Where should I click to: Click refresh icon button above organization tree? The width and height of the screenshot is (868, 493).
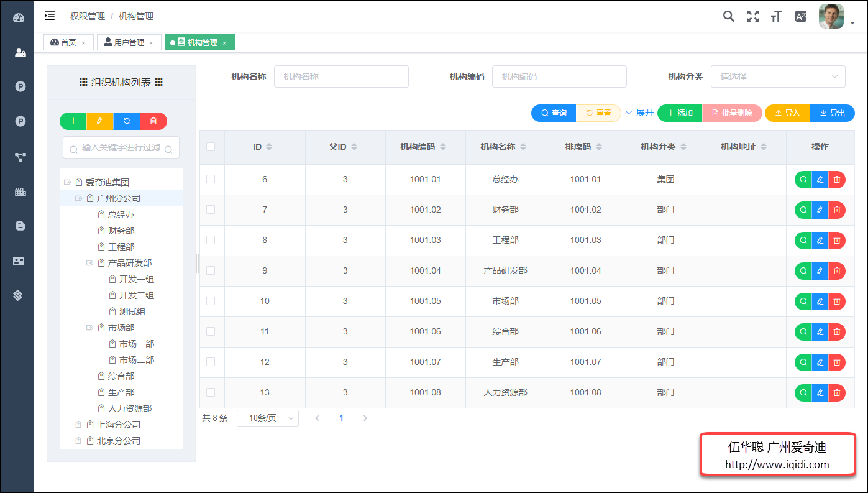click(x=127, y=121)
